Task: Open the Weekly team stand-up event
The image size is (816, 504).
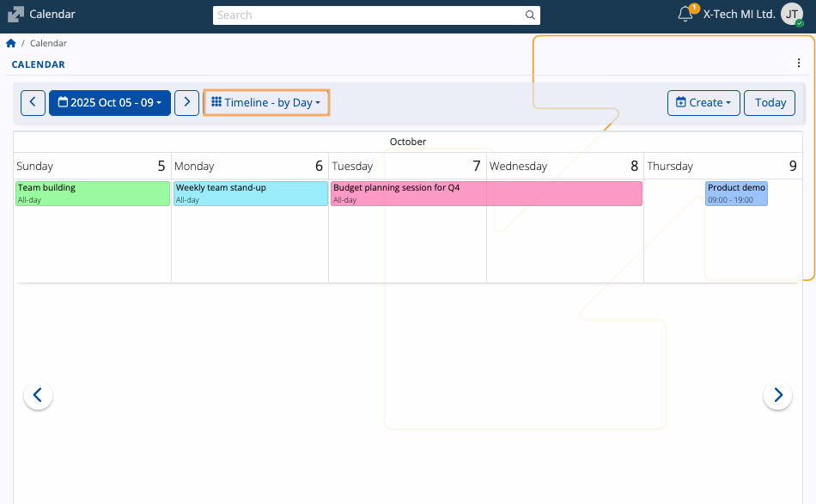Action: point(250,193)
